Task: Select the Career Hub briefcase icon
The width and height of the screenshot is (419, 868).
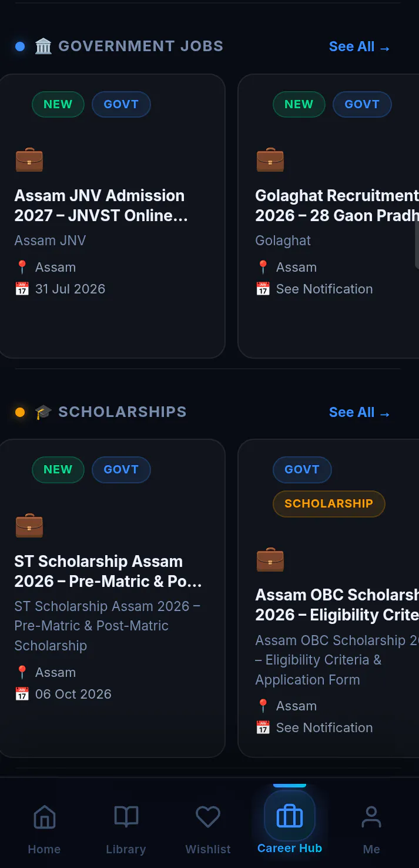Action: click(x=290, y=816)
